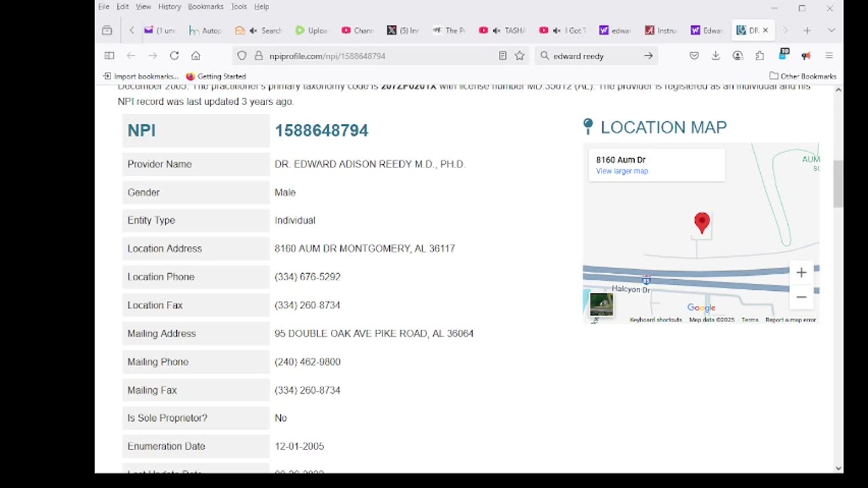Bookmark this page with star
Screen dimensions: 868x488
pyautogui.click(x=519, y=56)
